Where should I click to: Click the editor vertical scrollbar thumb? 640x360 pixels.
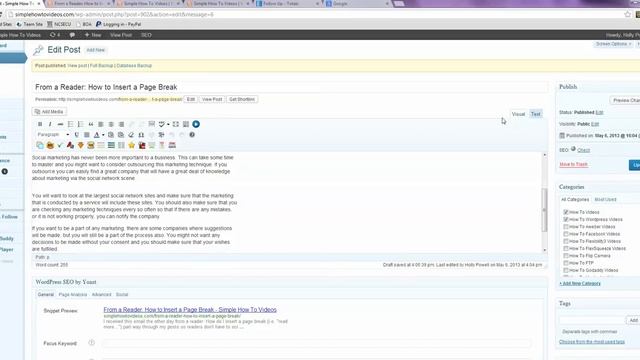[544, 210]
